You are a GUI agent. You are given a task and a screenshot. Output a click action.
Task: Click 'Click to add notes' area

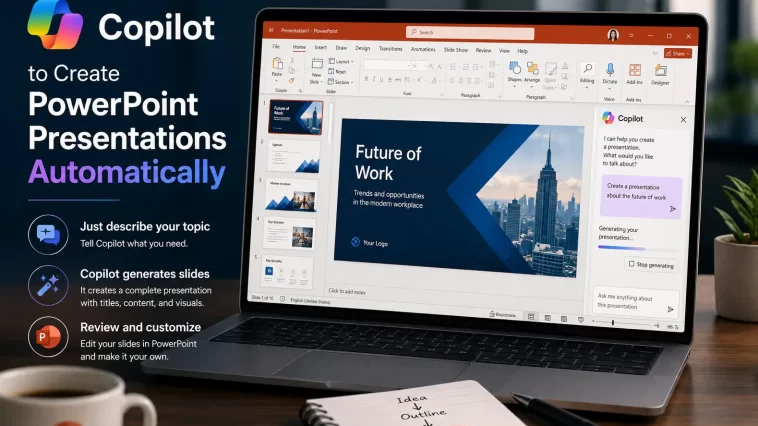click(x=347, y=292)
